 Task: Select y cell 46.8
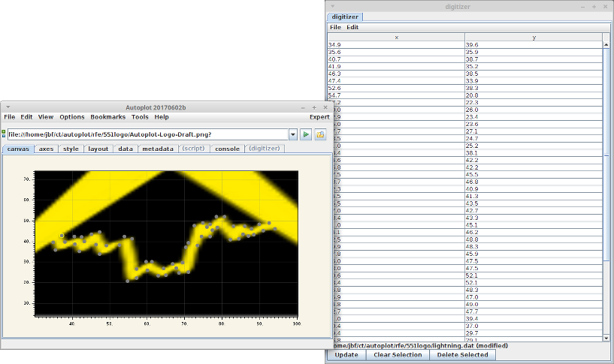(534, 182)
